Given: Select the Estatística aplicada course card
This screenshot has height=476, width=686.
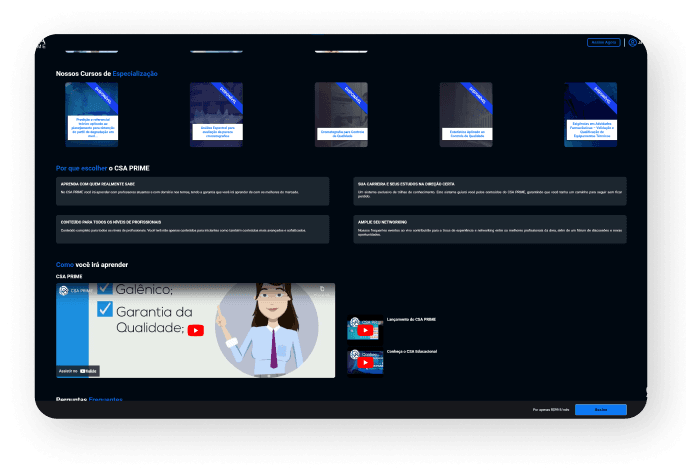Looking at the screenshot, I should [x=466, y=114].
